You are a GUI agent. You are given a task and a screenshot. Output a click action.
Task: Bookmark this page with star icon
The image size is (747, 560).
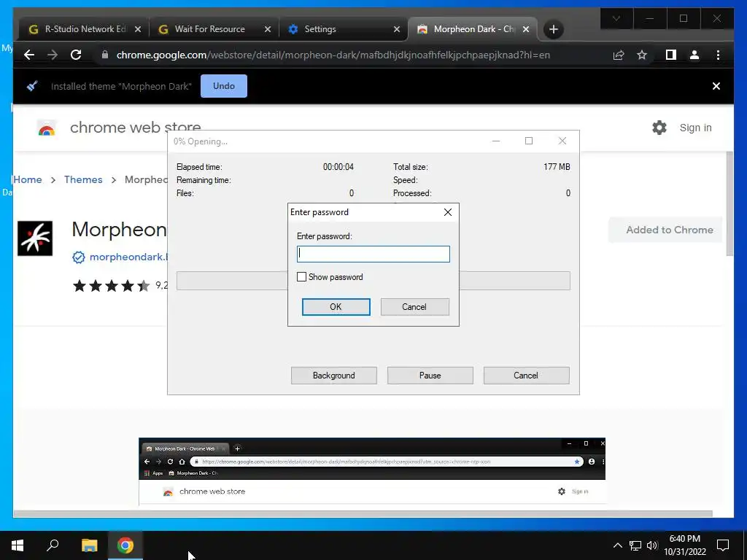click(x=642, y=55)
